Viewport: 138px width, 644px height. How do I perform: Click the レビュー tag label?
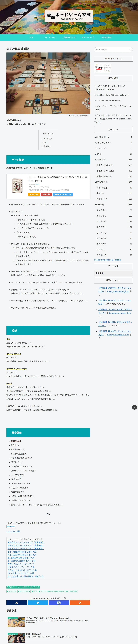tap(42, 592)
